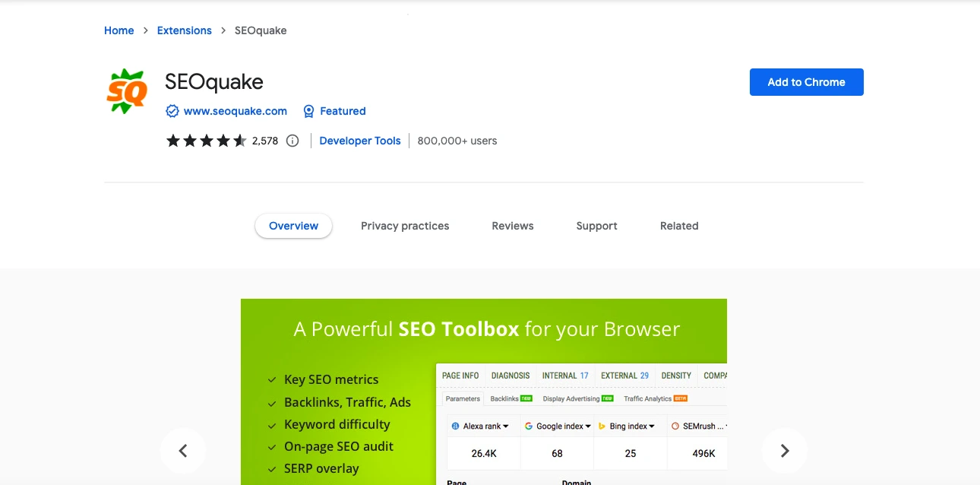Screen dimensions: 980x485
Task: Click the SEMrush icon in preview
Action: [x=675, y=426]
